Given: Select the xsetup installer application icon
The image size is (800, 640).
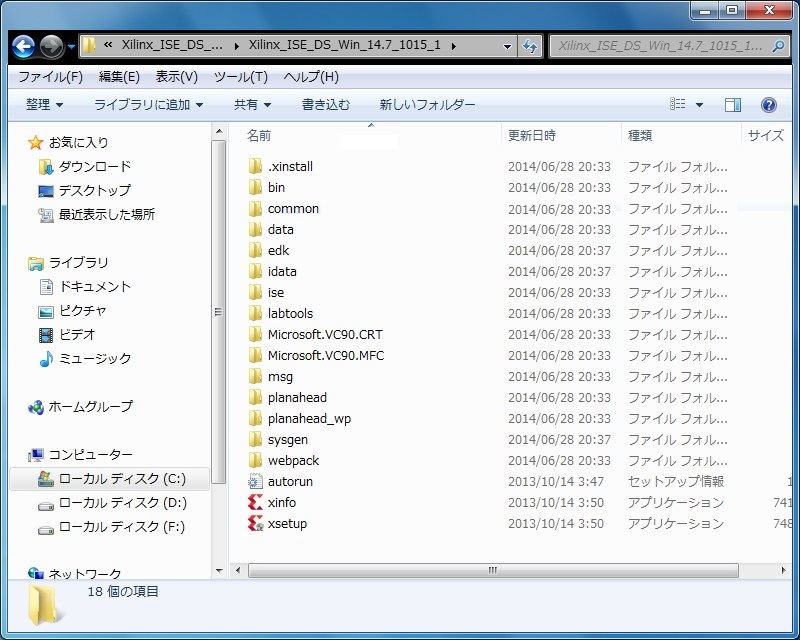Looking at the screenshot, I should pos(255,523).
